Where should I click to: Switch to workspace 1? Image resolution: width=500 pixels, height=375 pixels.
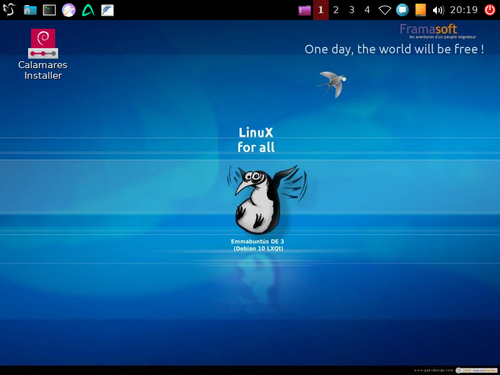(321, 10)
